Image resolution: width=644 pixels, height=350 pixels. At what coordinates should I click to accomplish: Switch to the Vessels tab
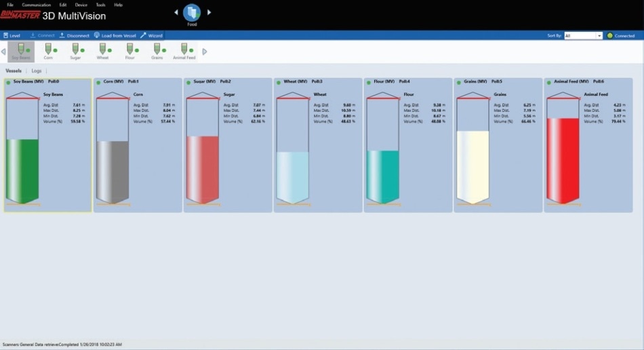14,71
